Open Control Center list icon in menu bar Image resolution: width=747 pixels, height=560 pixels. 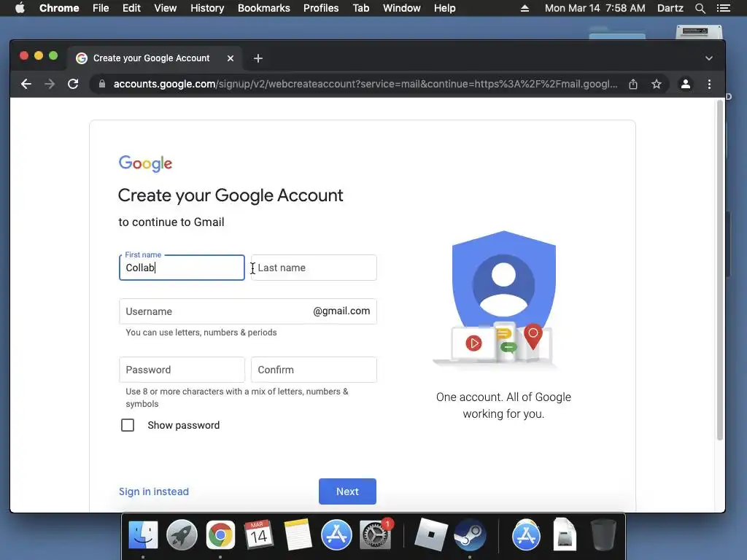coord(723,8)
